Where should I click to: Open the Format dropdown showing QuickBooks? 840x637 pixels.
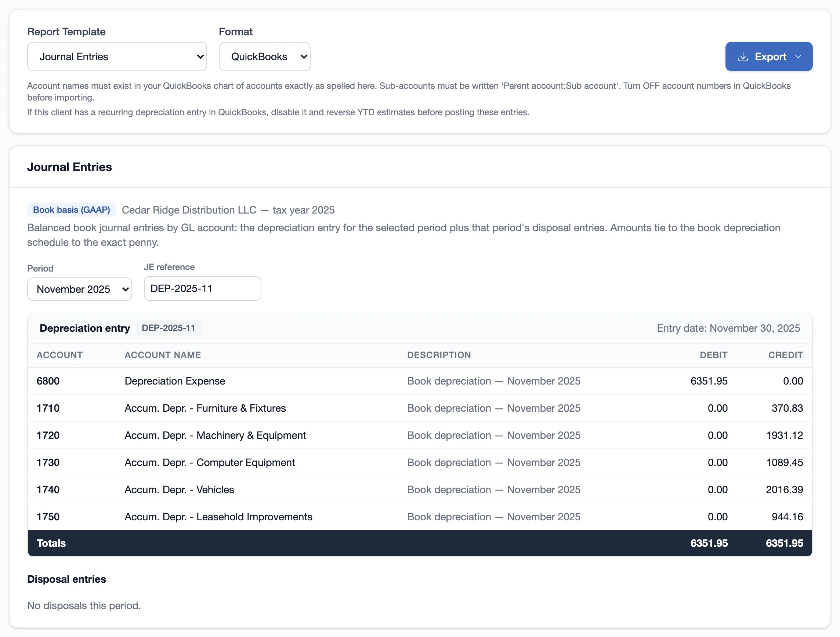(265, 57)
